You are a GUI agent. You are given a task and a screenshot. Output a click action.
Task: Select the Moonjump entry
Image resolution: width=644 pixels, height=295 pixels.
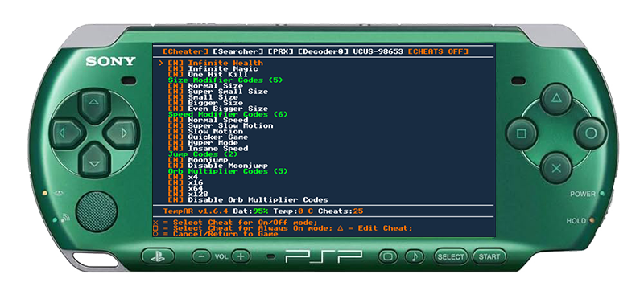pos(198,160)
